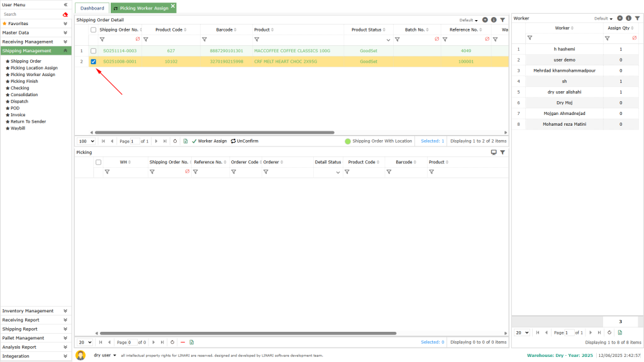The height and width of the screenshot is (362, 644).
Task: Click the UnConfirm button
Action: (245, 141)
